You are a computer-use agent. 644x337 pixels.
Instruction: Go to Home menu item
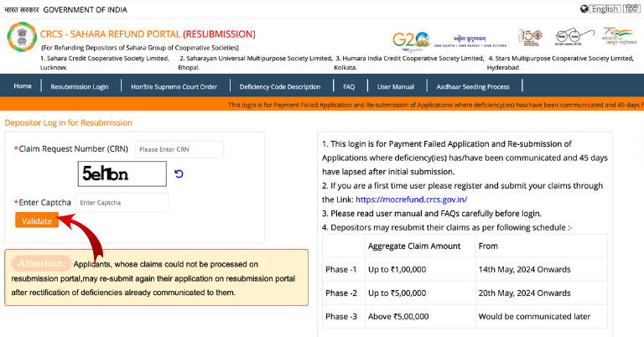click(x=23, y=86)
